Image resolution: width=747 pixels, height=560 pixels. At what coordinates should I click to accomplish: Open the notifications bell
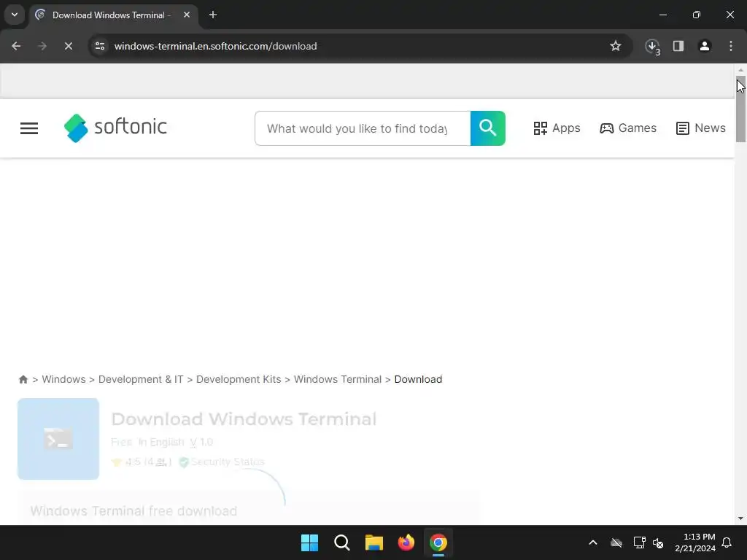727,542
